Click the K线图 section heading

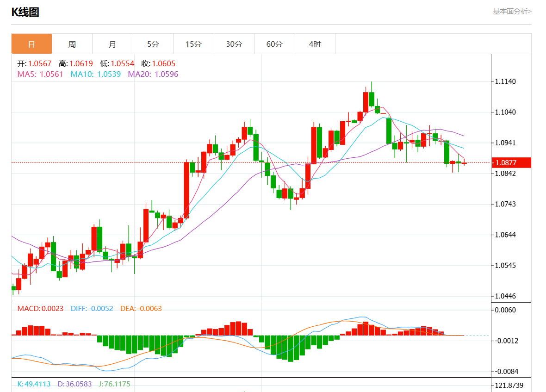(25, 12)
